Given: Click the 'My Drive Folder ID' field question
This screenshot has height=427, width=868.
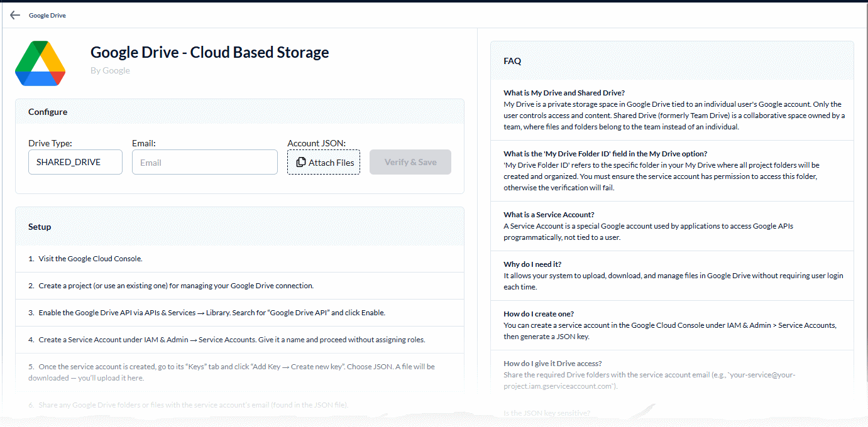Looking at the screenshot, I should pyautogui.click(x=605, y=154).
